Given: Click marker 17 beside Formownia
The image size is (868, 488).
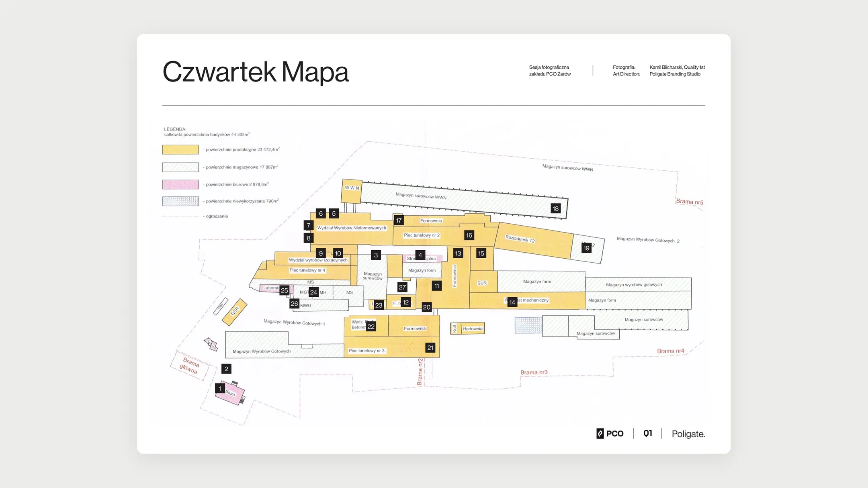Looking at the screenshot, I should [x=399, y=220].
